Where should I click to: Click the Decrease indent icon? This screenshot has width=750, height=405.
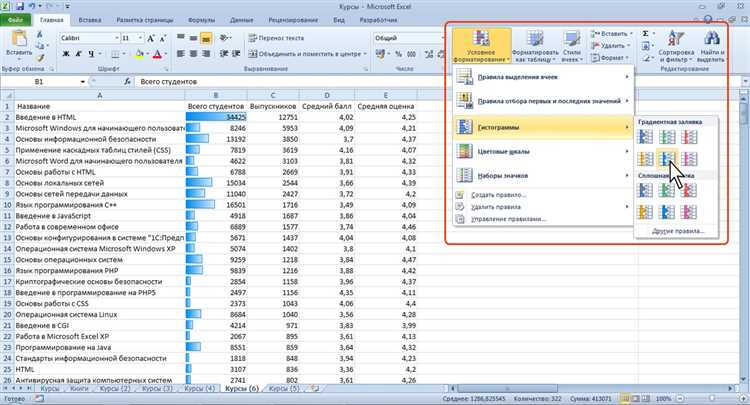click(x=223, y=54)
